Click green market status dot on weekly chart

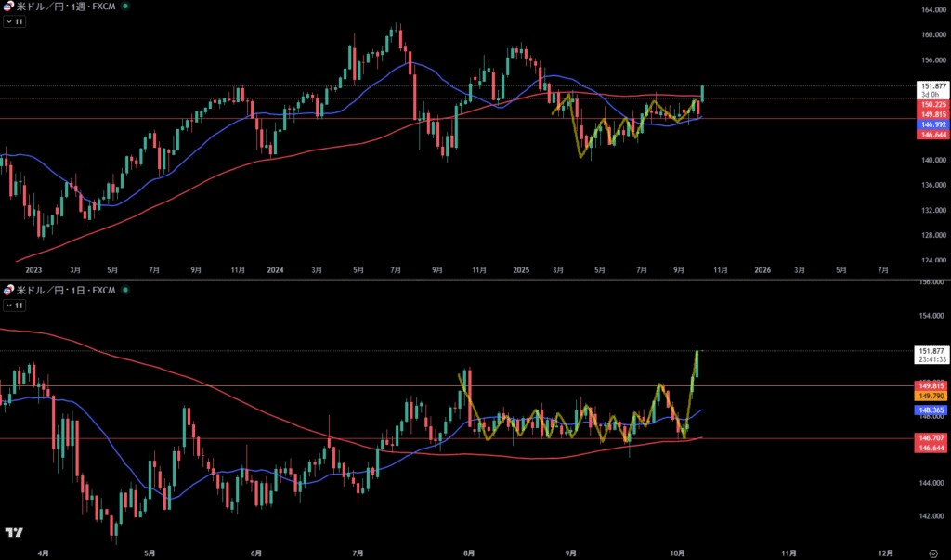(x=126, y=6)
